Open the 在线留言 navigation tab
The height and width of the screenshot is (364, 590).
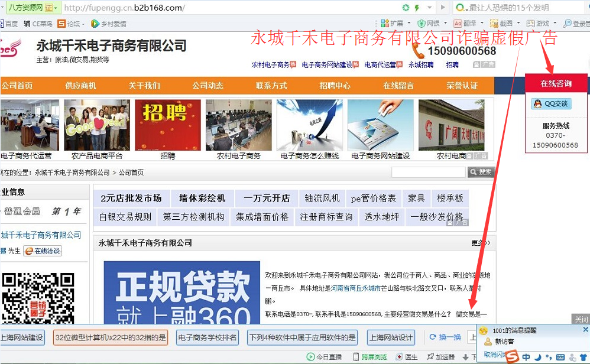pos(398,86)
